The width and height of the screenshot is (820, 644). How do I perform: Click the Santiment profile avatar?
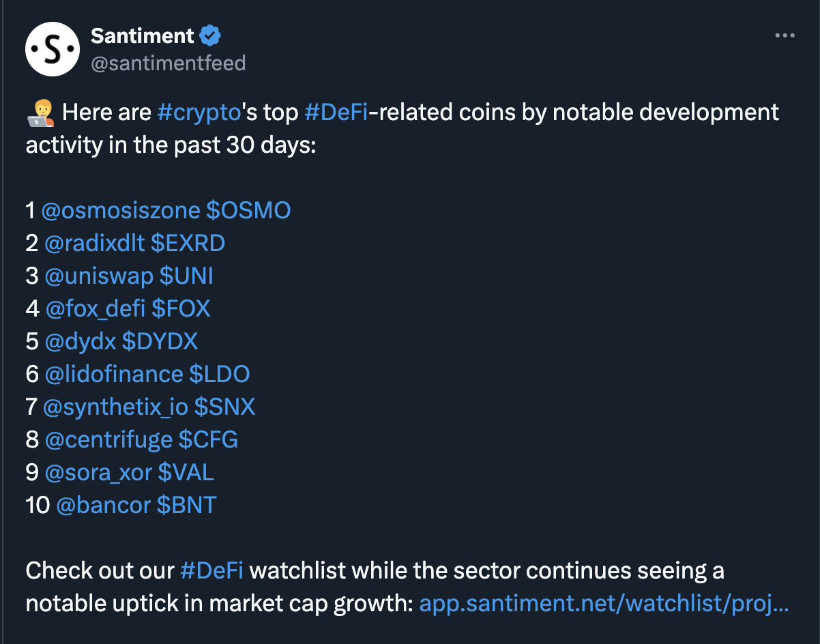coord(53,49)
